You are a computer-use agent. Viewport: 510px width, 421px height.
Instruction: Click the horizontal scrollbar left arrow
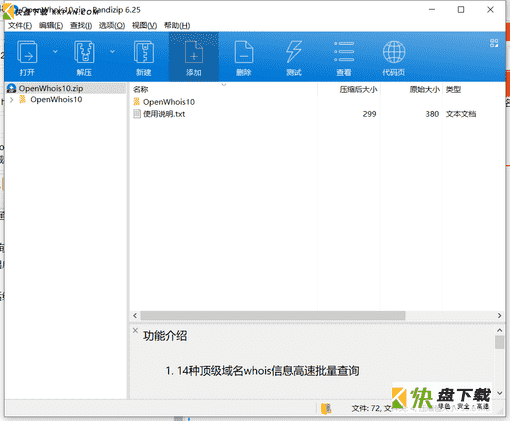point(135,315)
